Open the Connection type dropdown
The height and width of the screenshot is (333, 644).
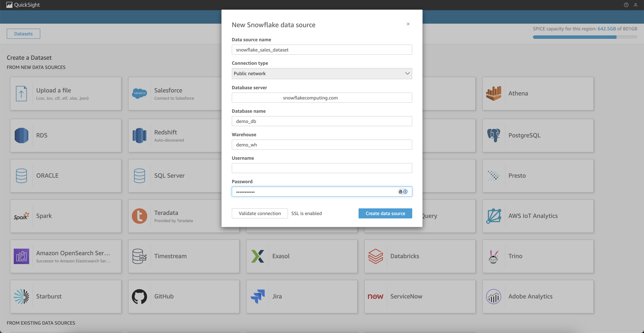322,73
